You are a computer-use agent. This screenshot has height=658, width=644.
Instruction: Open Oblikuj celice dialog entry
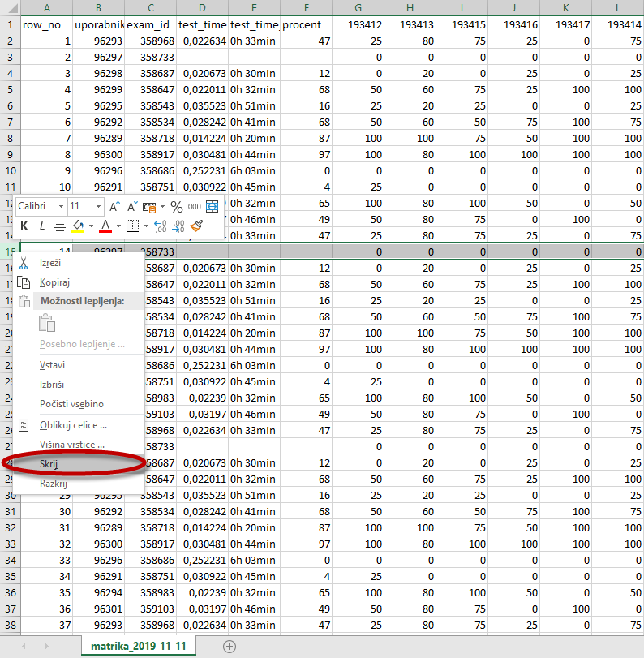pos(79,425)
